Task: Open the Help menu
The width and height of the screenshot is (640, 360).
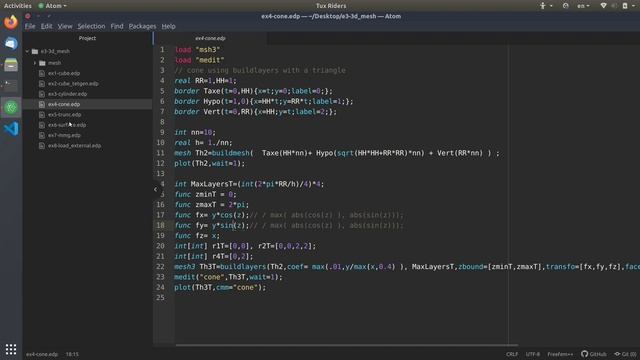Action: click(168, 26)
